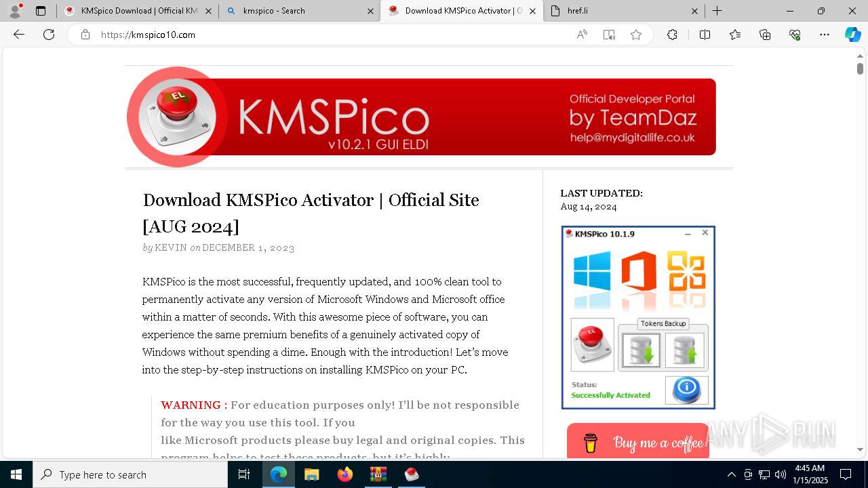The width and height of the screenshot is (868, 488).
Task: Click the page vertical scrollbar thumb
Action: pos(860,68)
